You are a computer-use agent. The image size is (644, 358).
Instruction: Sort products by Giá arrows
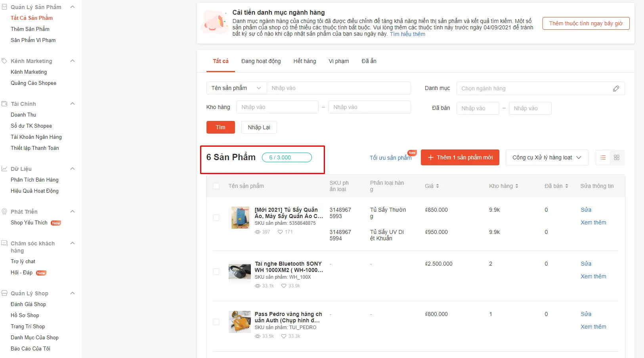(x=438, y=186)
